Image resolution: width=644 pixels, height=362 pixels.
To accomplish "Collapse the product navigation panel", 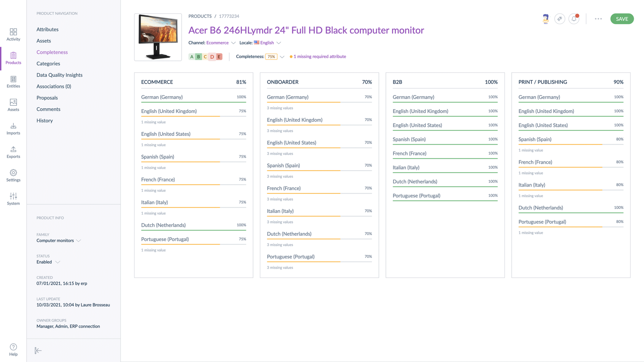I will tap(38, 350).
